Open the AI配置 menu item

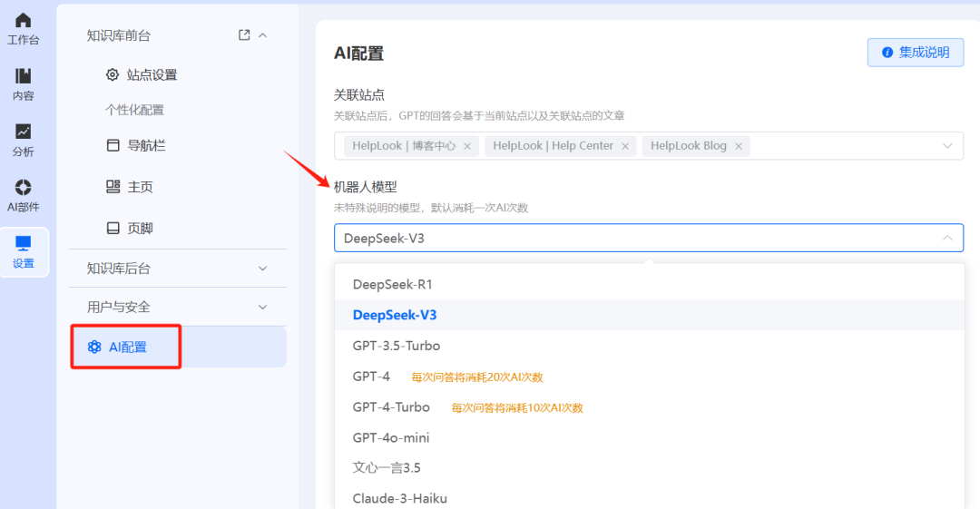pos(178,347)
